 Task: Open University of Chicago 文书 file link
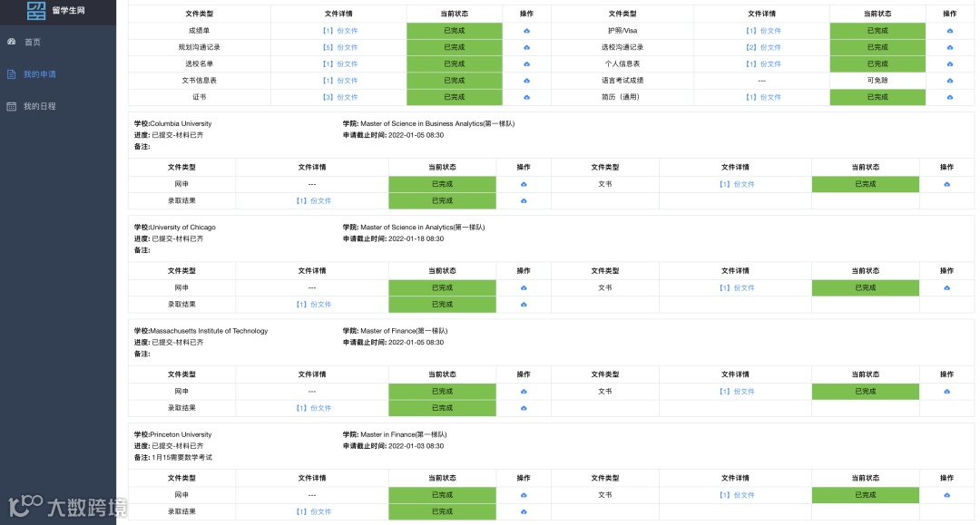[737, 287]
